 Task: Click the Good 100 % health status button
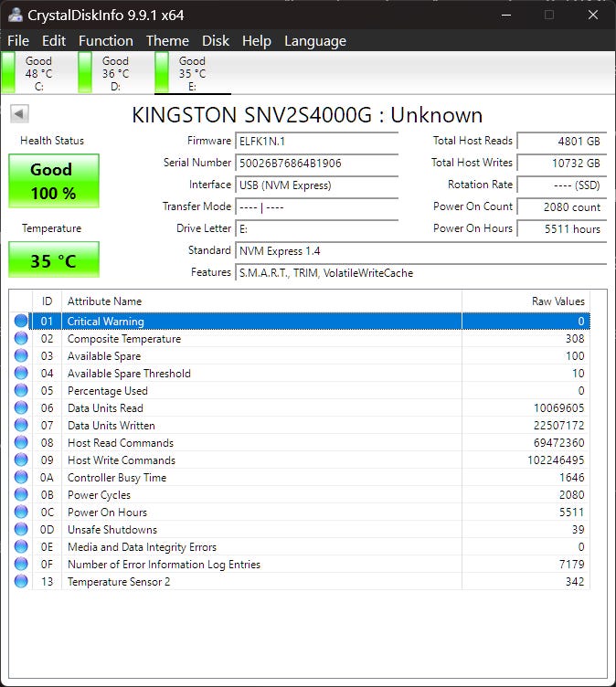point(54,181)
